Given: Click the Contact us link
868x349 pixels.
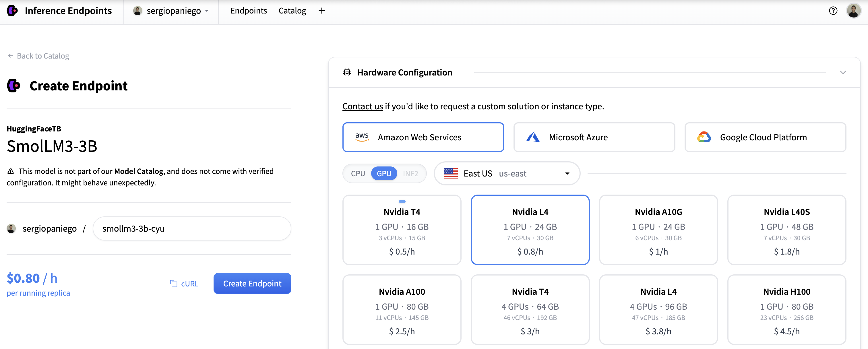Looking at the screenshot, I should pyautogui.click(x=362, y=106).
